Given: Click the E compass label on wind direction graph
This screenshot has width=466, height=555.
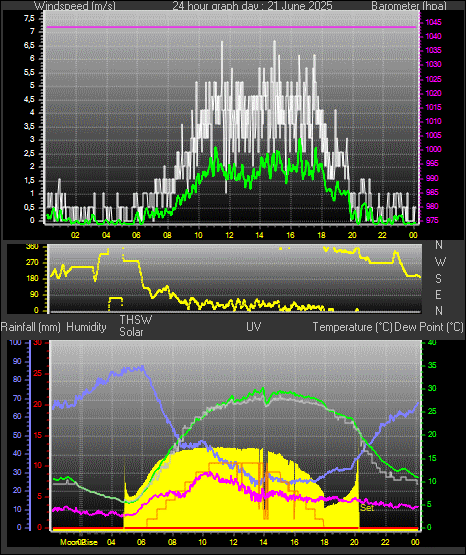Looking at the screenshot, I should (438, 294).
